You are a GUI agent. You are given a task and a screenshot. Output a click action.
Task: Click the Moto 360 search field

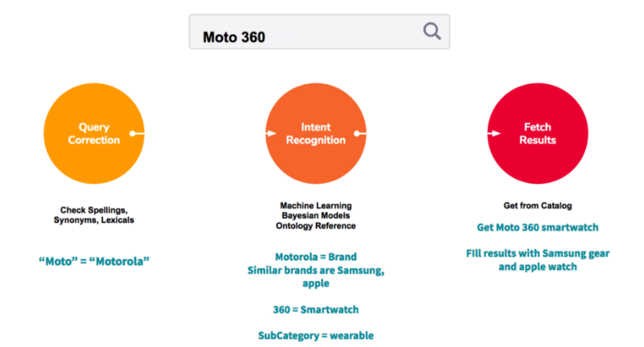[x=319, y=32]
